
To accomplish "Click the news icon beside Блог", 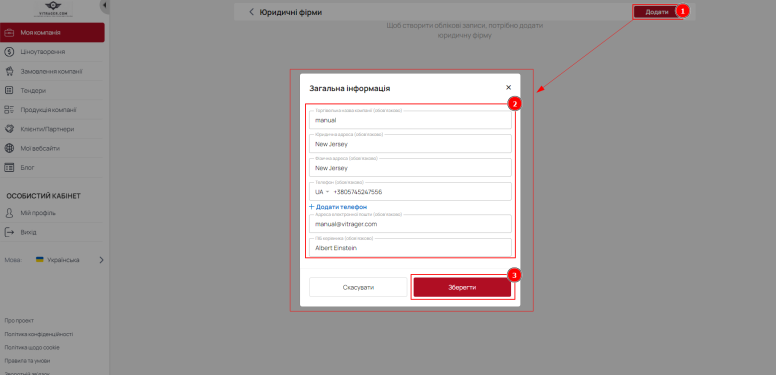I will pyautogui.click(x=9, y=168).
